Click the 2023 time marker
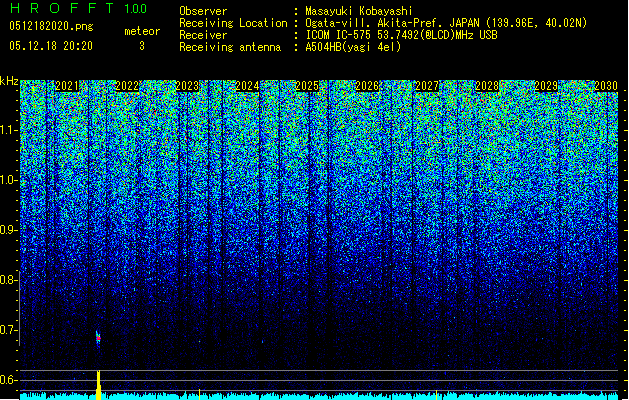Screen dimensions: 629x400 pyautogui.click(x=187, y=86)
